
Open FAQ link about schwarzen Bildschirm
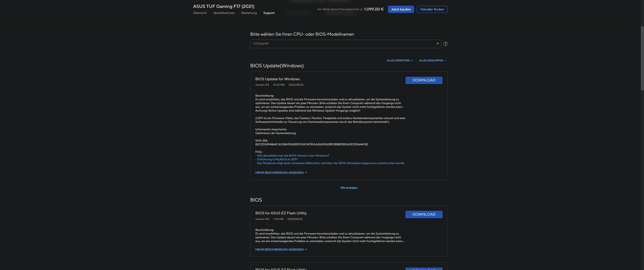pos(330,163)
